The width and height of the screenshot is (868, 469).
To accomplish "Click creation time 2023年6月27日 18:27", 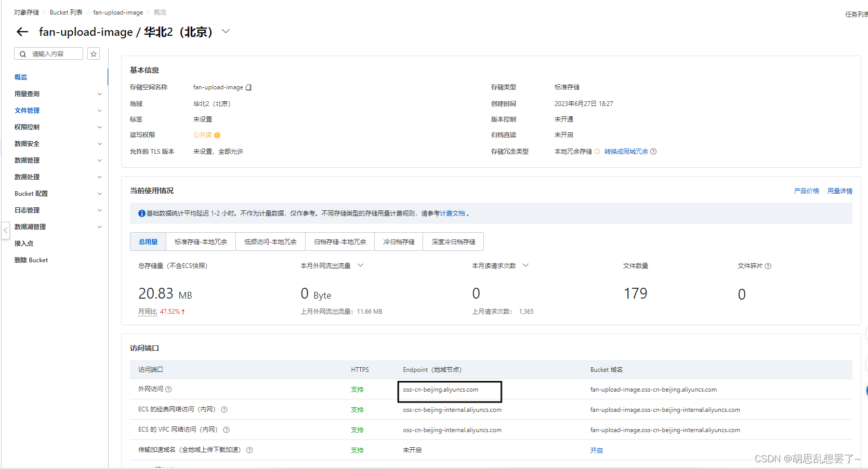I will coord(584,104).
